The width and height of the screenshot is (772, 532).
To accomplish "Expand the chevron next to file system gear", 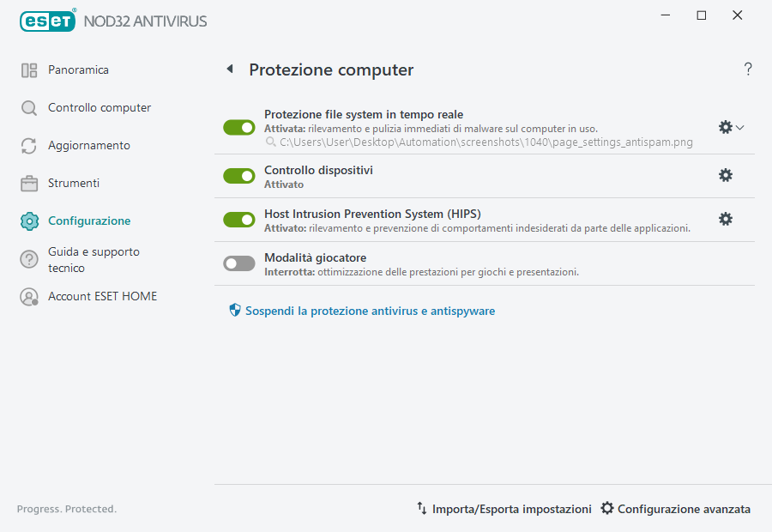I will point(738,126).
